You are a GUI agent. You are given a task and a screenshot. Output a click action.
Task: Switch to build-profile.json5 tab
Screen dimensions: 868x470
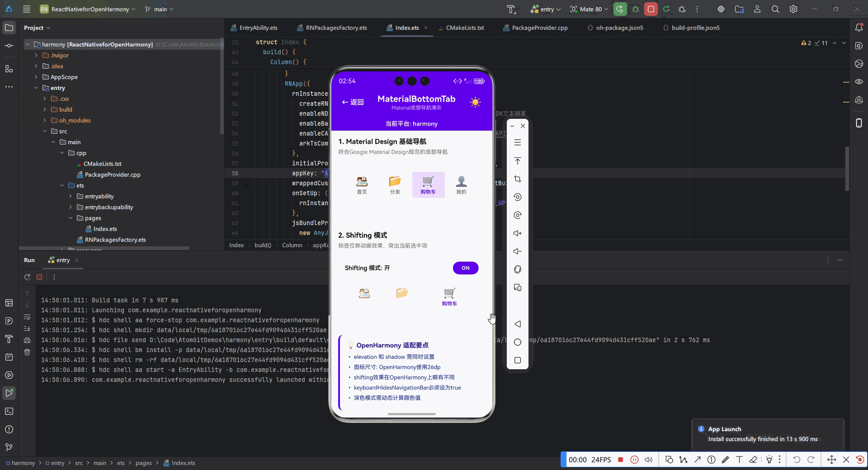coord(691,28)
